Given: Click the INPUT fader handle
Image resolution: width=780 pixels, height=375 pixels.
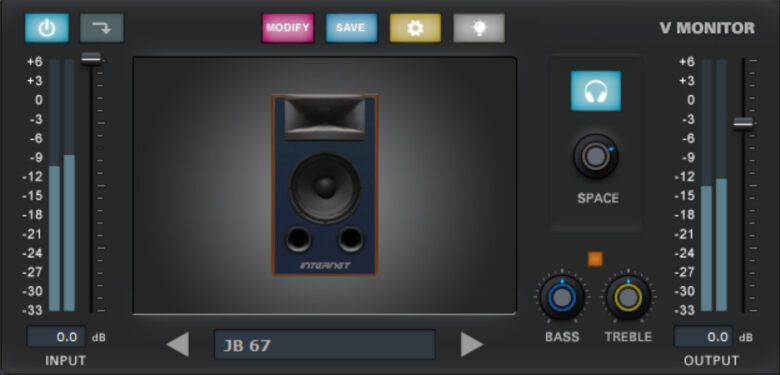Looking at the screenshot, I should [x=91, y=59].
